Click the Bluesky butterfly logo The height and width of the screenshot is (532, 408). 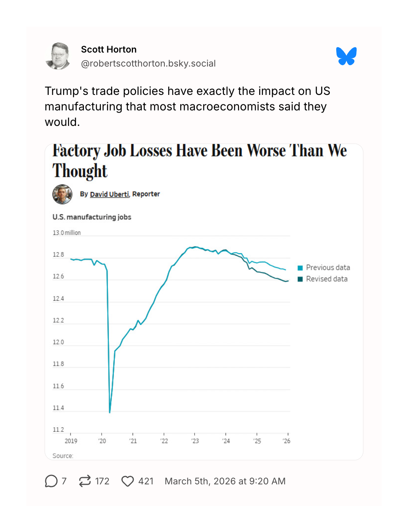tap(346, 56)
